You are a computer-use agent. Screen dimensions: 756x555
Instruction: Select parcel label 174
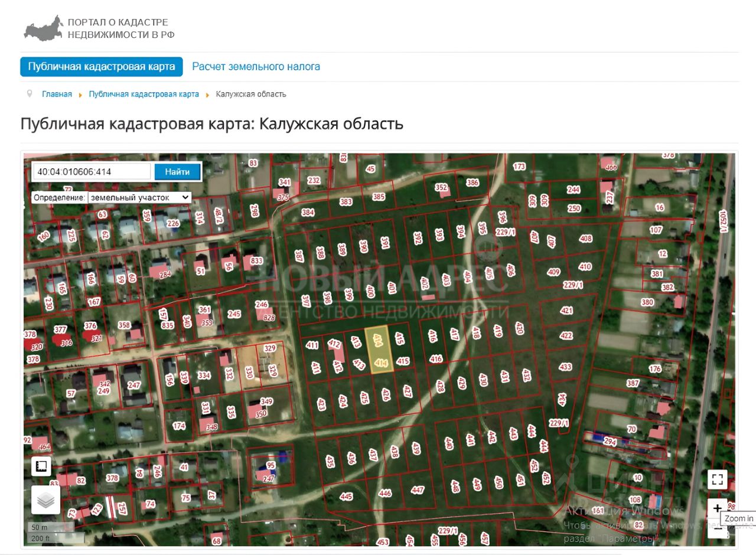click(x=179, y=426)
